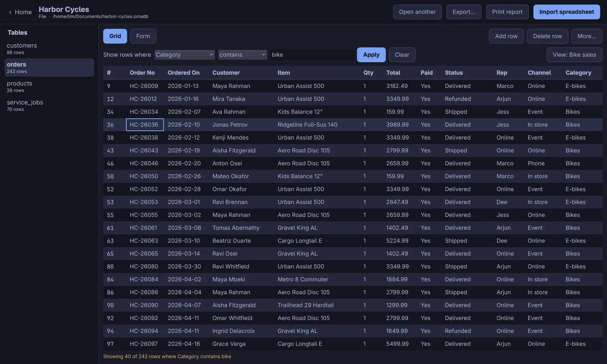Switch to Grid view tab
Image resolution: width=607 pixels, height=364 pixels.
(115, 36)
